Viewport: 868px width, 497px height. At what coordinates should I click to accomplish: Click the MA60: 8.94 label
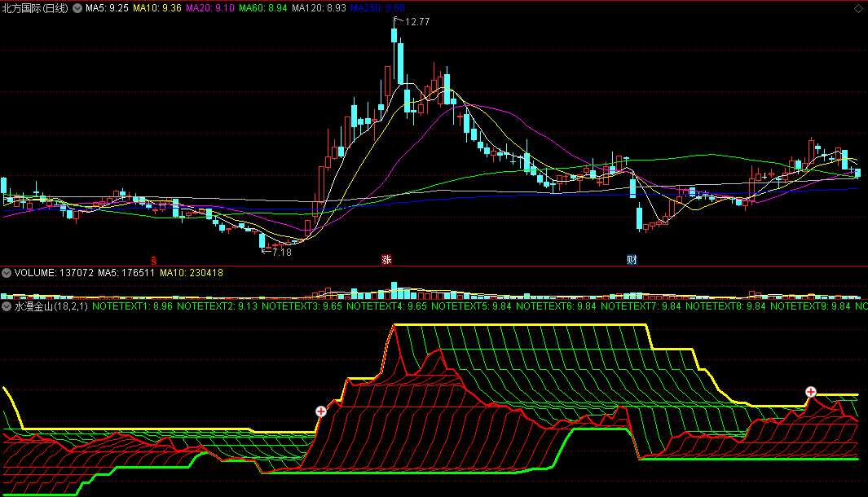pyautogui.click(x=263, y=8)
